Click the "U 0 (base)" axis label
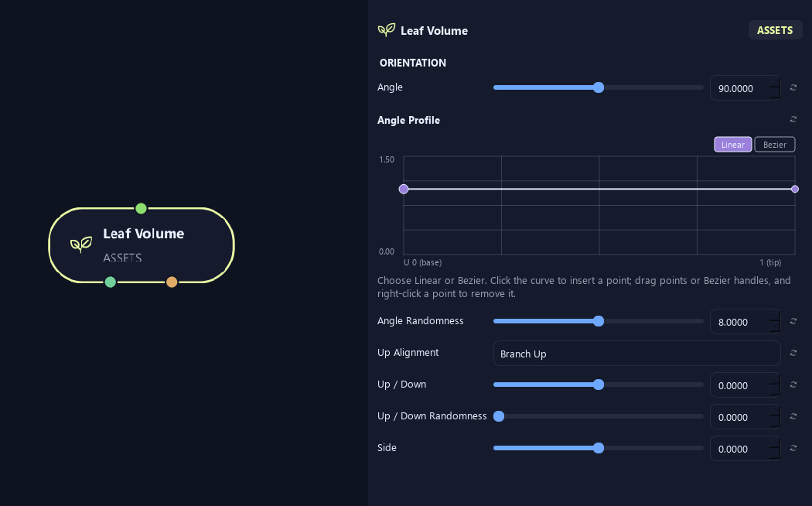812x506 pixels. 422,262
